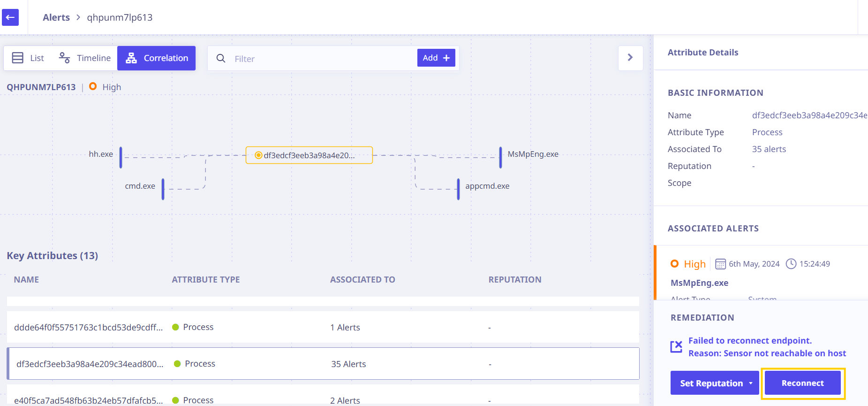
Task: Expand panel with right chevron button
Action: (x=630, y=58)
